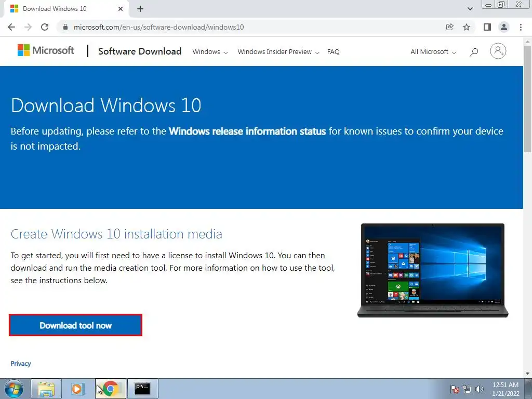Open the Chrome profile avatar icon
Image resolution: width=532 pixels, height=399 pixels.
(504, 27)
